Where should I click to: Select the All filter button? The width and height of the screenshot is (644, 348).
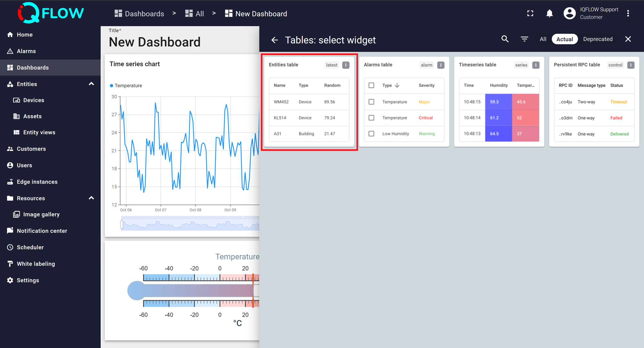pyautogui.click(x=543, y=39)
